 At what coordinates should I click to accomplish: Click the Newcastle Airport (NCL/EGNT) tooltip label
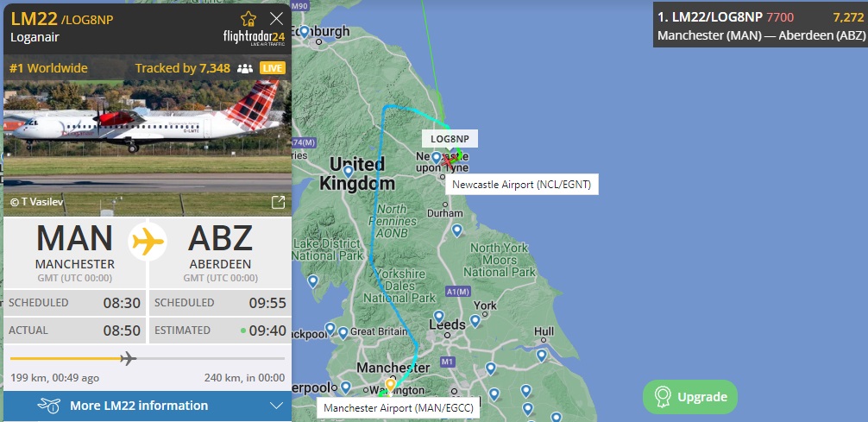(521, 185)
